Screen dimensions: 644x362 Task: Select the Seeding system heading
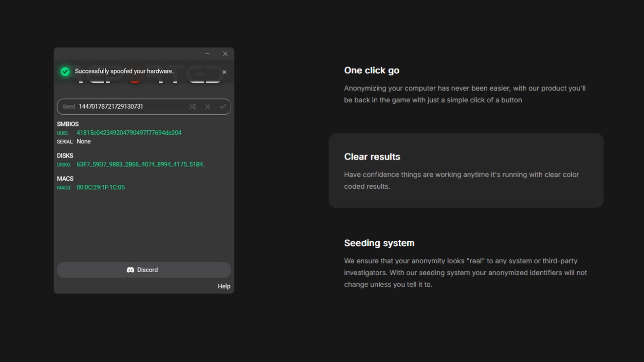pyautogui.click(x=379, y=243)
